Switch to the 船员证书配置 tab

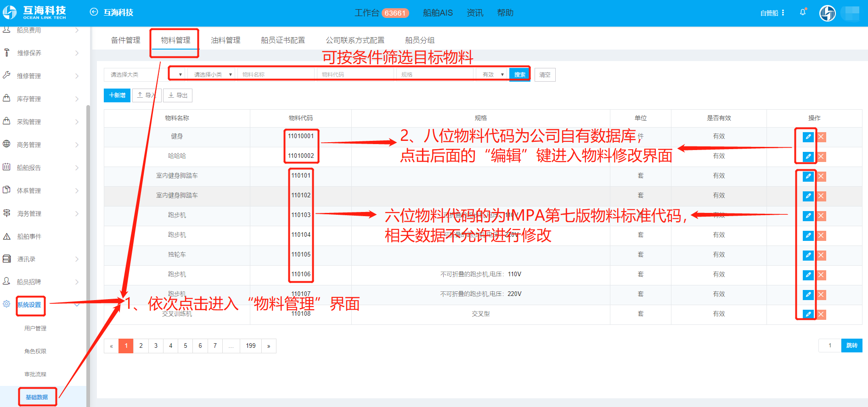(283, 40)
